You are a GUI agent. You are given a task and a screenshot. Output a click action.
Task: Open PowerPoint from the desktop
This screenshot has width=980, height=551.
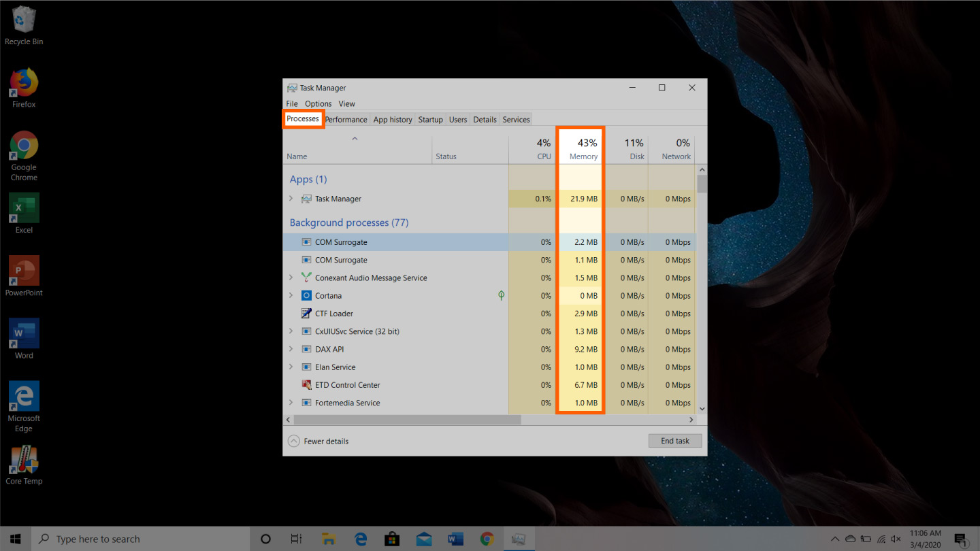pos(23,270)
